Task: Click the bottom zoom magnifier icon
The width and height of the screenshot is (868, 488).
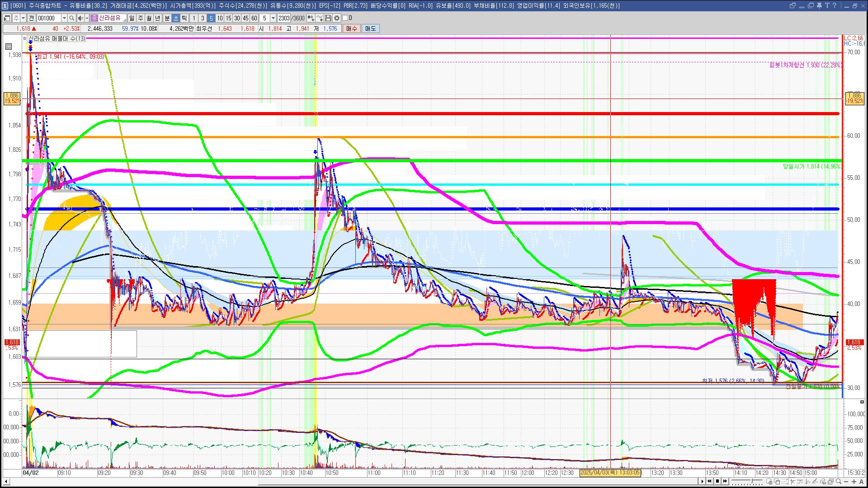Action: pyautogui.click(x=839, y=482)
